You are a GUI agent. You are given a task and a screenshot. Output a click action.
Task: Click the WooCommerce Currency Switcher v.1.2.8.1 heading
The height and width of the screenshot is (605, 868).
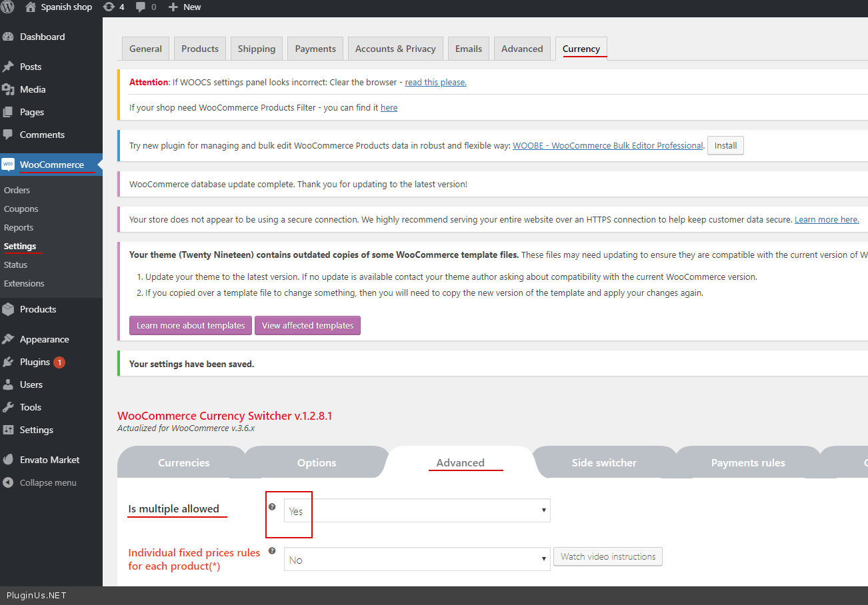[x=225, y=416]
